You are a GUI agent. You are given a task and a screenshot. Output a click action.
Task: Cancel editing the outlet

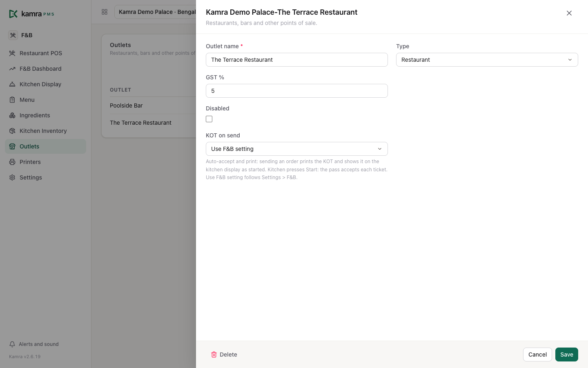point(537,355)
